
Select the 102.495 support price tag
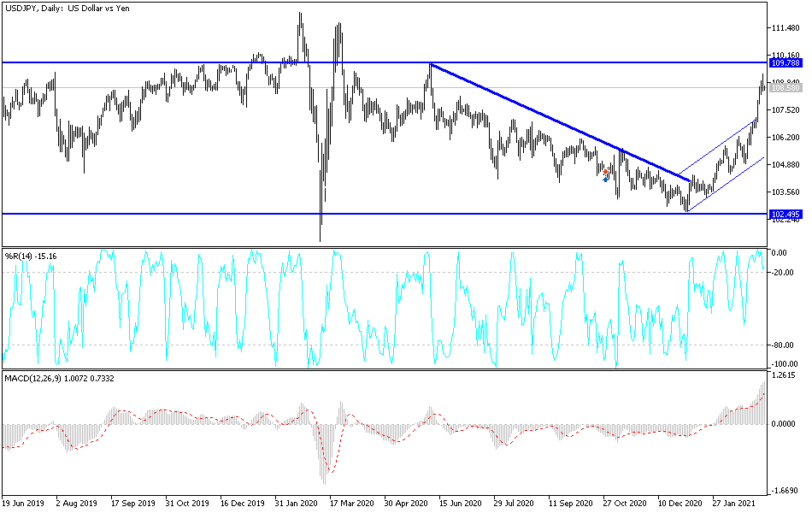tap(785, 212)
